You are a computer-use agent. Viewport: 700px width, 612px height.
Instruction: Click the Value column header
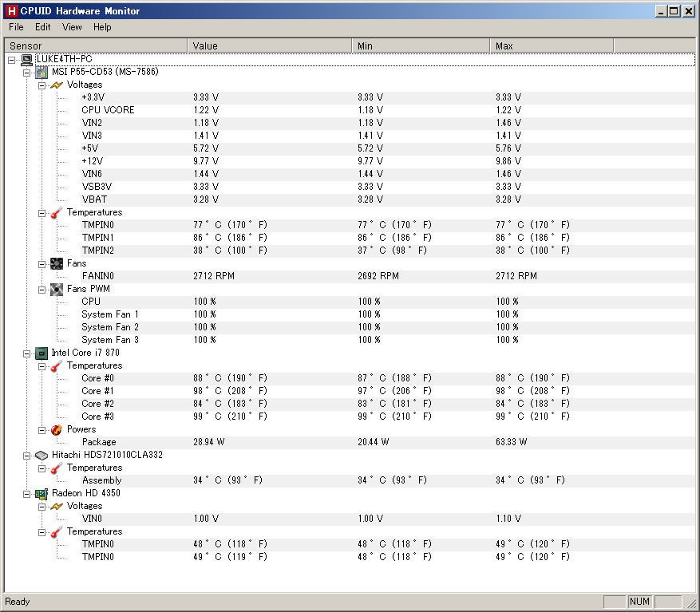[270, 45]
